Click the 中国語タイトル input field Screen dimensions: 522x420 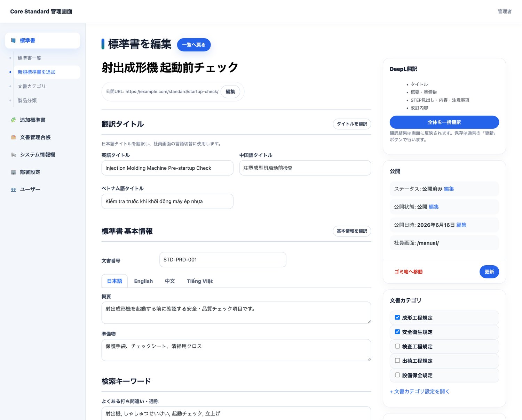[305, 168]
